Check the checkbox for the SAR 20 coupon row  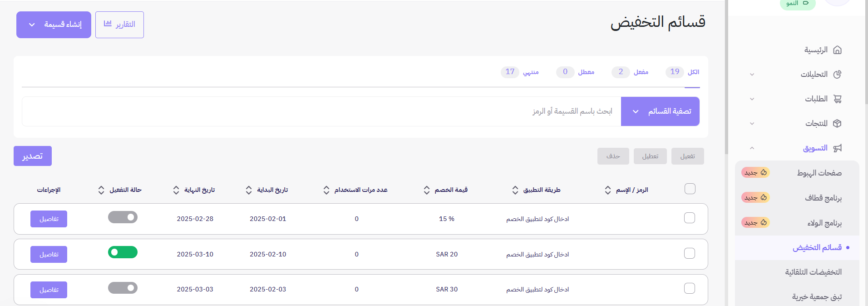[690, 253]
